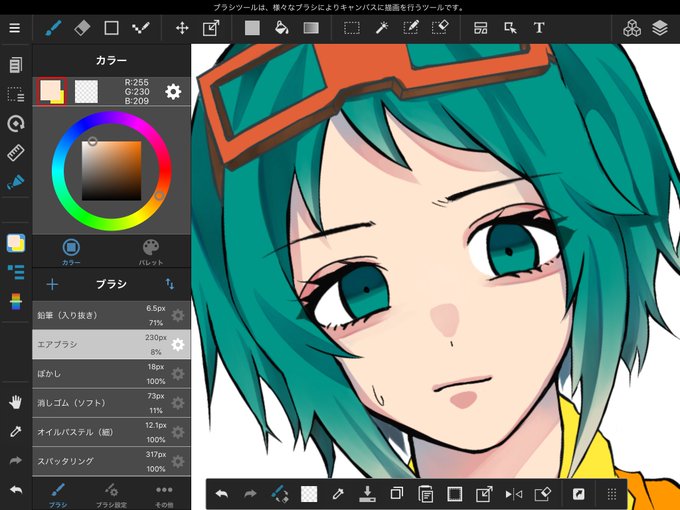The image size is (680, 510).
Task: Tap redo in the bottom shortcut bar
Action: pos(250,494)
